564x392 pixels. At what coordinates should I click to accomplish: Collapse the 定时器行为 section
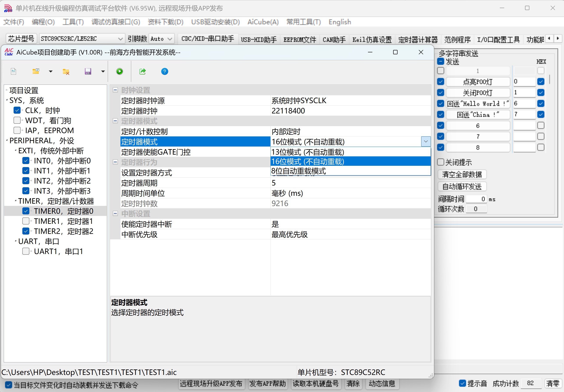(x=115, y=162)
